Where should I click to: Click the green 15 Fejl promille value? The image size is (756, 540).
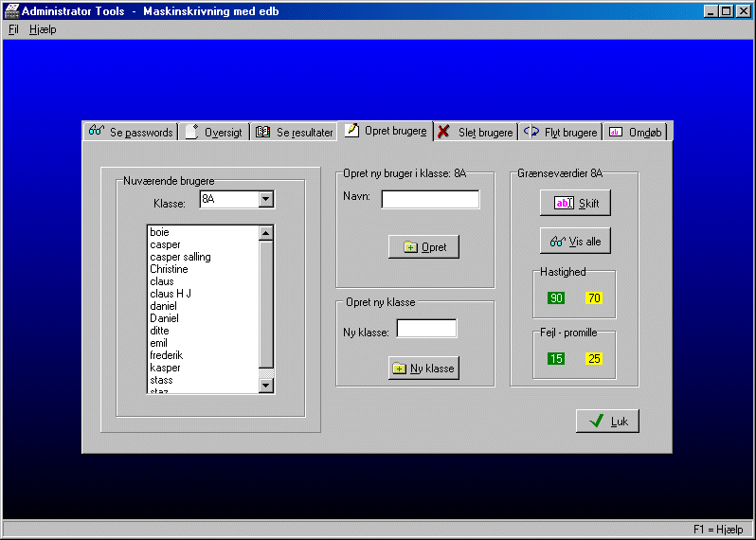click(556, 359)
